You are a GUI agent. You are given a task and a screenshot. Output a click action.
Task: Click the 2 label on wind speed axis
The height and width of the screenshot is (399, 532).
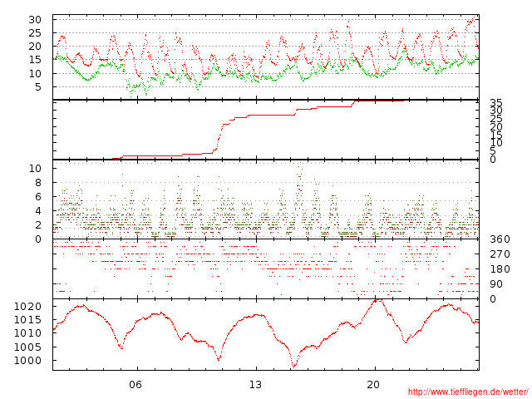click(38, 225)
